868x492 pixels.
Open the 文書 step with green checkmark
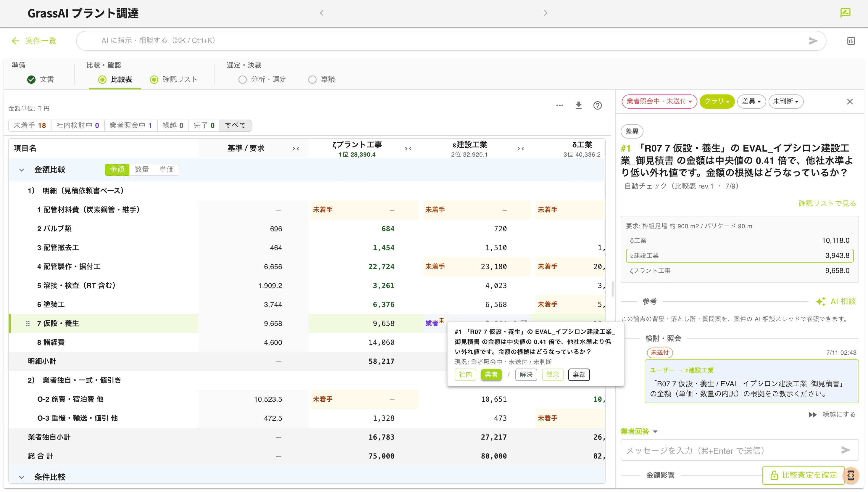coord(41,79)
